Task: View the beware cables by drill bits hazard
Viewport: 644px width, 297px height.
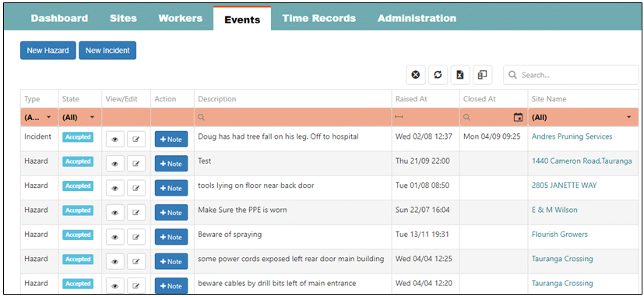Action: (115, 286)
